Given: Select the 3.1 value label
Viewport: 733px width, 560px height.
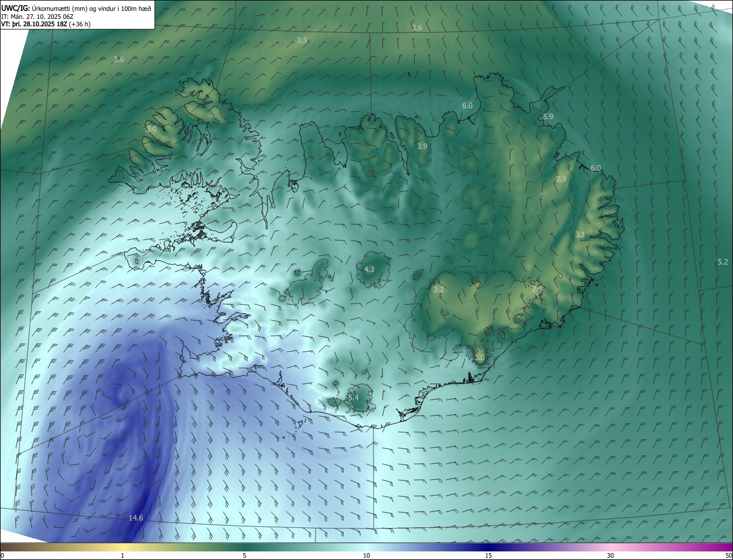Looking at the screenshot, I should 580,235.
